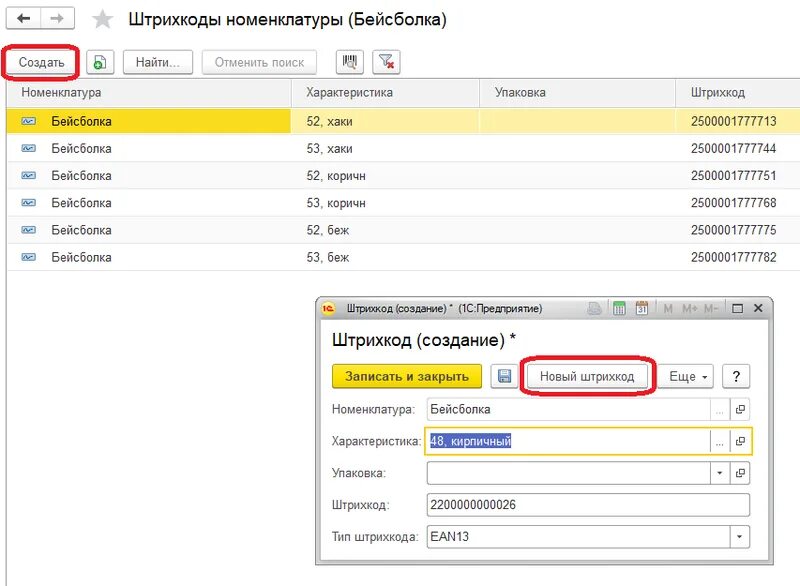The height and width of the screenshot is (586, 800).
Task: Open Упаковка item via open icon
Action: [x=740, y=473]
